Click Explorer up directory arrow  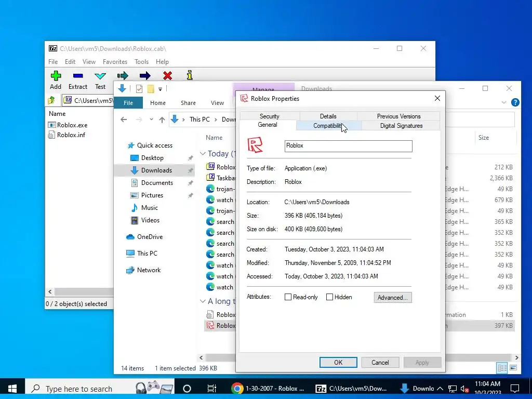[162, 119]
